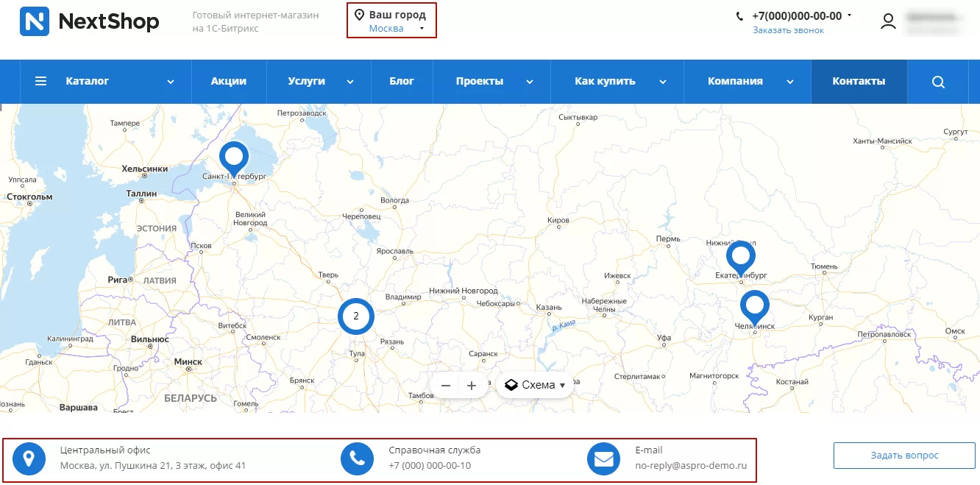Viewport: 980px width, 485px height.
Task: Select the Chelyabinsk map pin
Action: click(754, 308)
